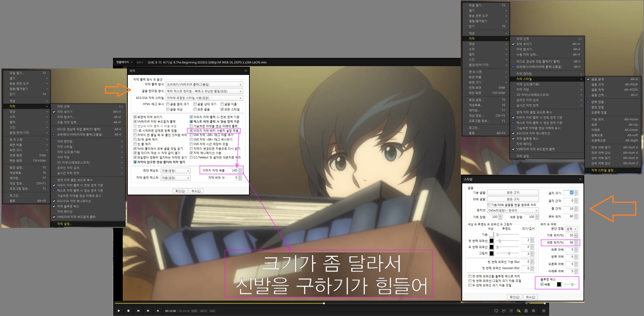Click the AVC1 video codec badge

coord(204,311)
